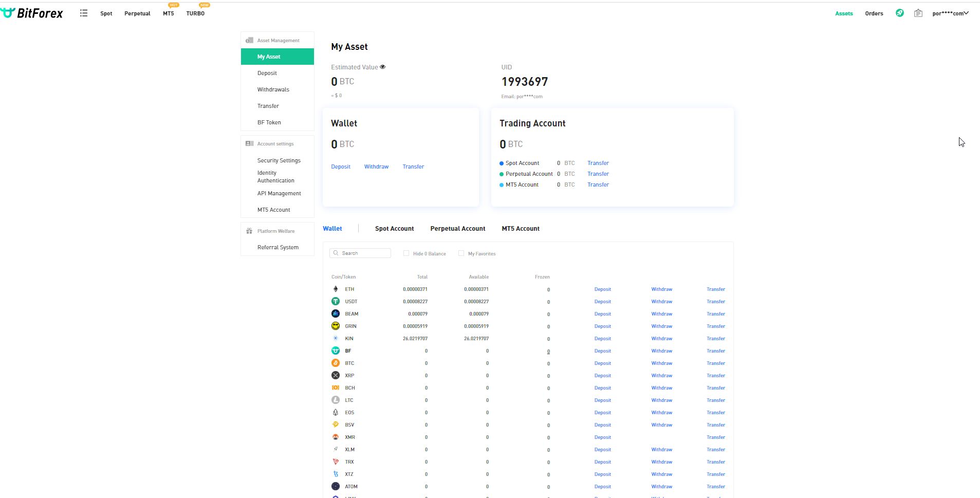Click the BCH coin icon
This screenshot has width=980, height=498.
coord(336,388)
